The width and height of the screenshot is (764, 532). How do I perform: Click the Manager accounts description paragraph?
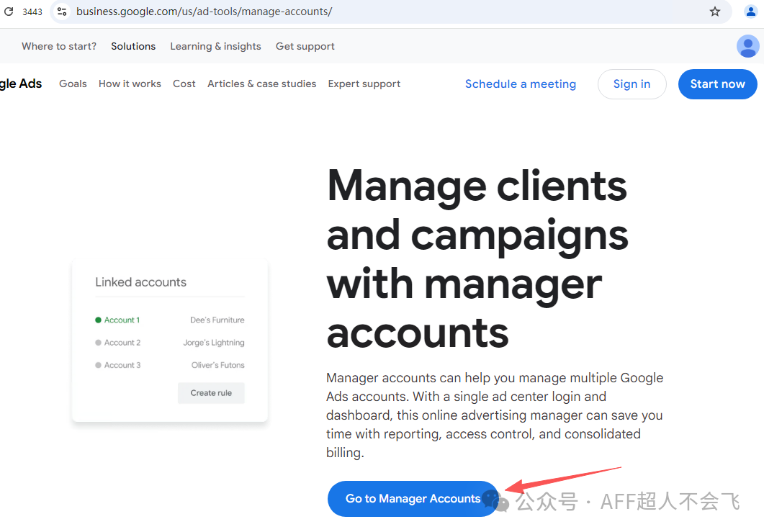click(495, 415)
